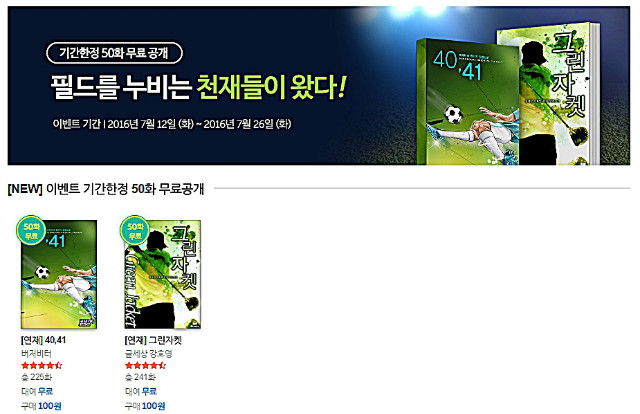640x414 pixels.
Task: Click 구매 100원 under 40,41
Action: click(x=41, y=405)
